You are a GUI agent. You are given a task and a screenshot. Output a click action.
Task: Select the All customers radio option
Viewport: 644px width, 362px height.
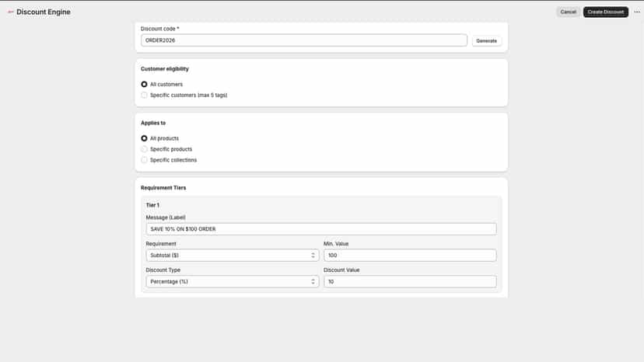click(144, 84)
